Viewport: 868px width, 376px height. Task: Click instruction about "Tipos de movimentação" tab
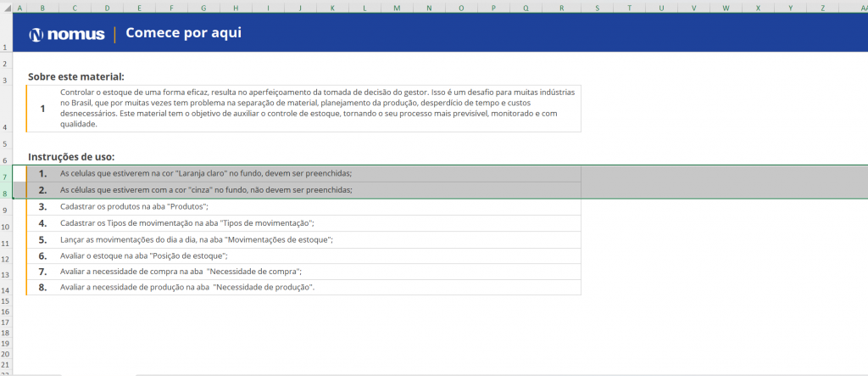[187, 223]
